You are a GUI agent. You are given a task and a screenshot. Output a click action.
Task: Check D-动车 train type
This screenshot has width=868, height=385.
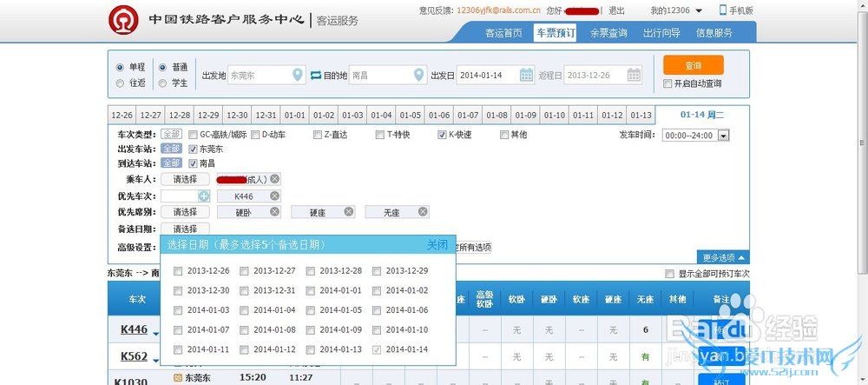255,135
